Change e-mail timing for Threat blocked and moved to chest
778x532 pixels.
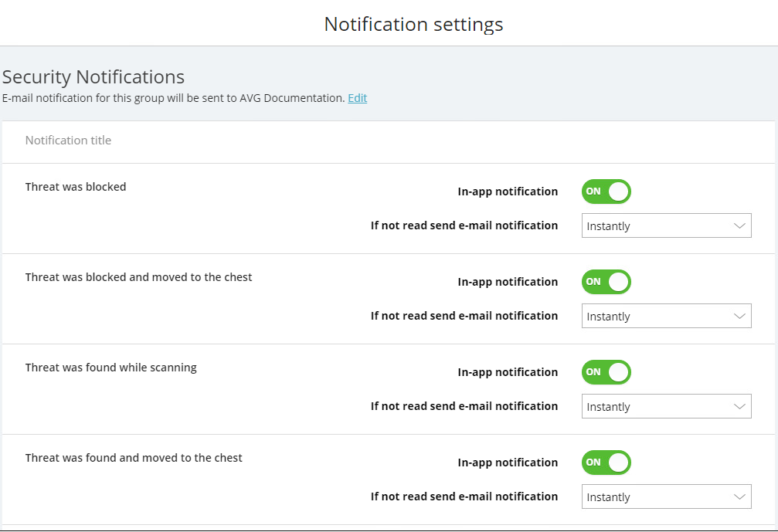coord(666,316)
